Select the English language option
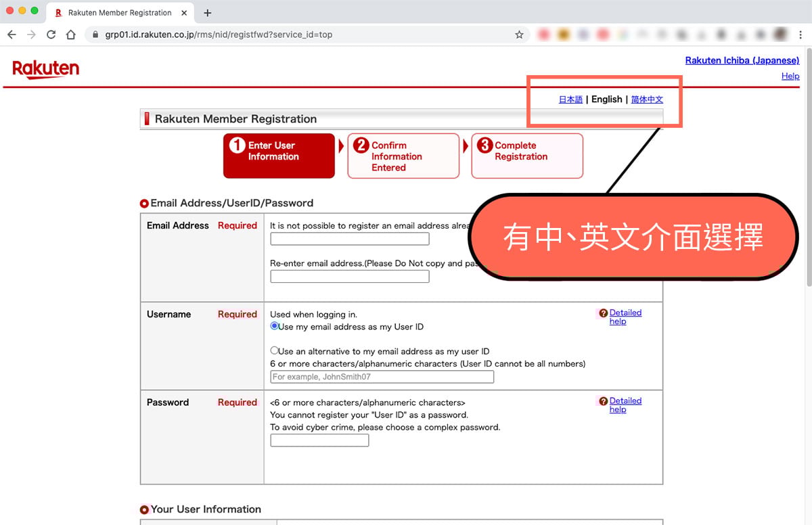This screenshot has width=812, height=525. (606, 99)
